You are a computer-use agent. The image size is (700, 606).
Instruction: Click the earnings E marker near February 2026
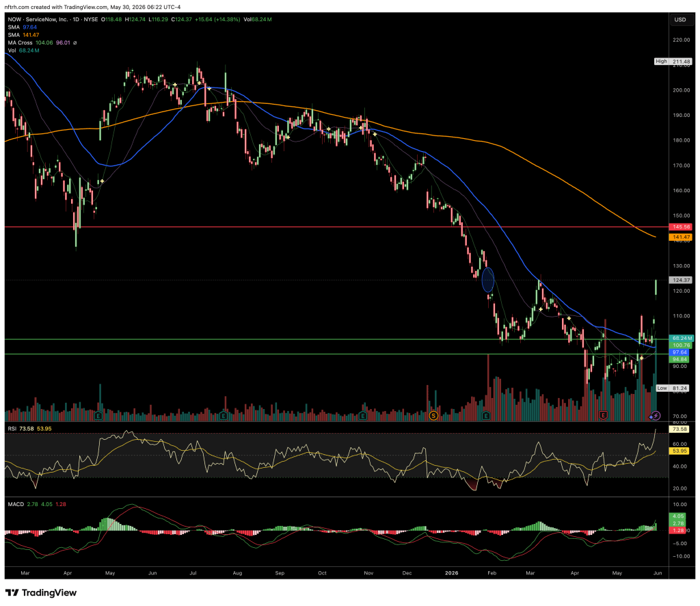pos(486,416)
